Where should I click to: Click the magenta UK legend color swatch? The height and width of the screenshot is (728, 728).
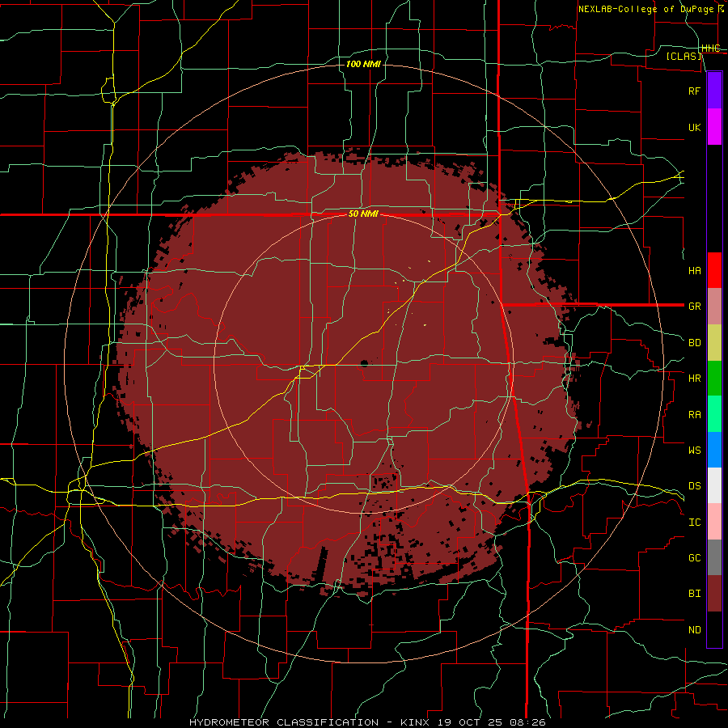[714, 127]
